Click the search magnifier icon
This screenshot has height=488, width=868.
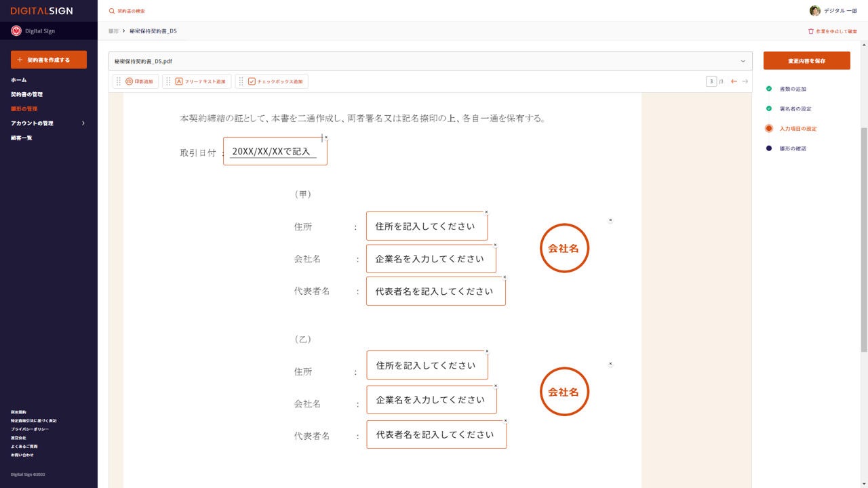(112, 11)
